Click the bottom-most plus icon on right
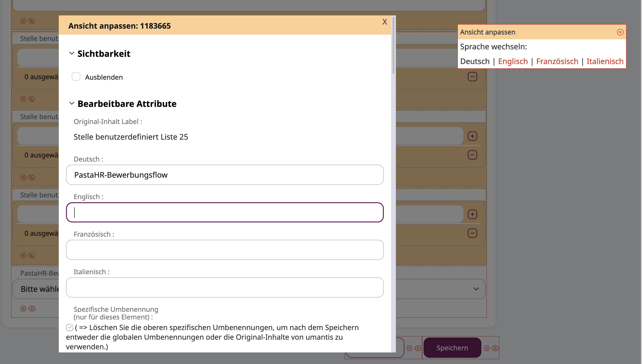 point(472,214)
